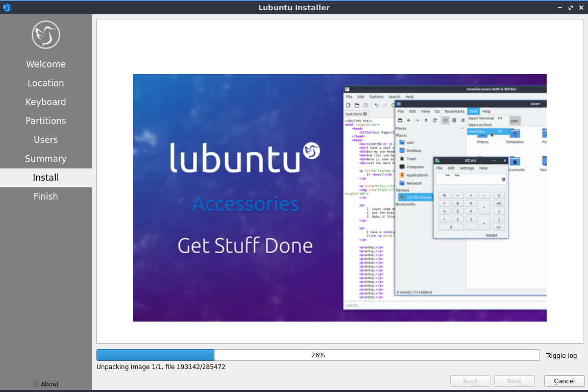Click the disabled Back button
The width and height of the screenshot is (588, 392).
(x=470, y=381)
